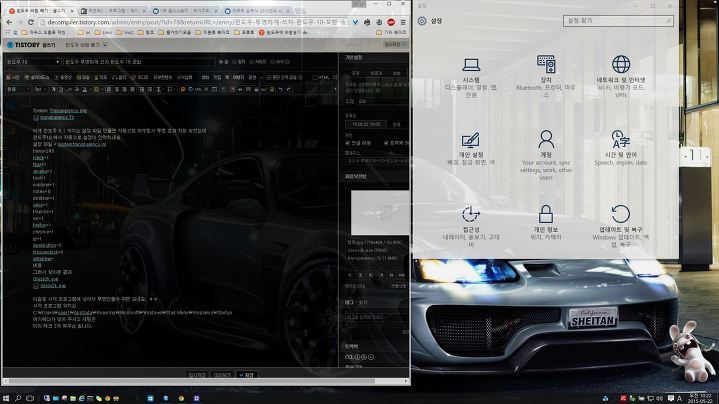Click the redo arrow in editor toolbar
719x404 pixels.
coord(288,89)
